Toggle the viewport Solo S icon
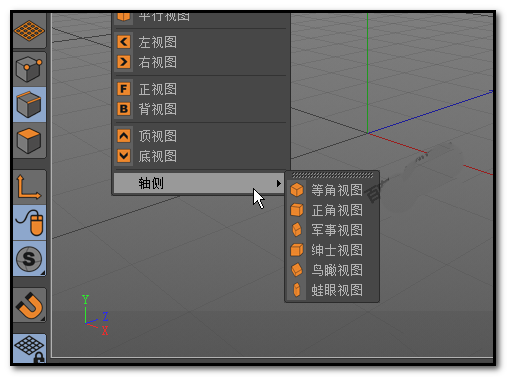 click(29, 258)
